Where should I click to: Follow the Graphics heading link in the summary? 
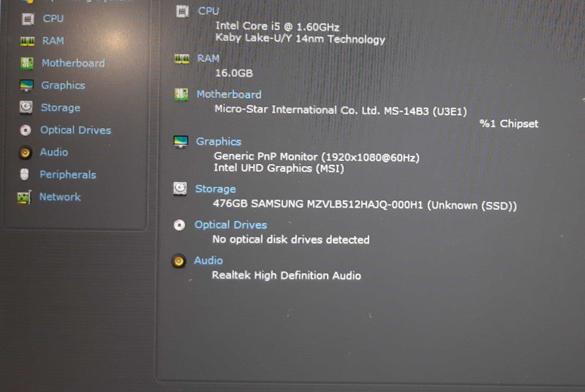(x=219, y=141)
